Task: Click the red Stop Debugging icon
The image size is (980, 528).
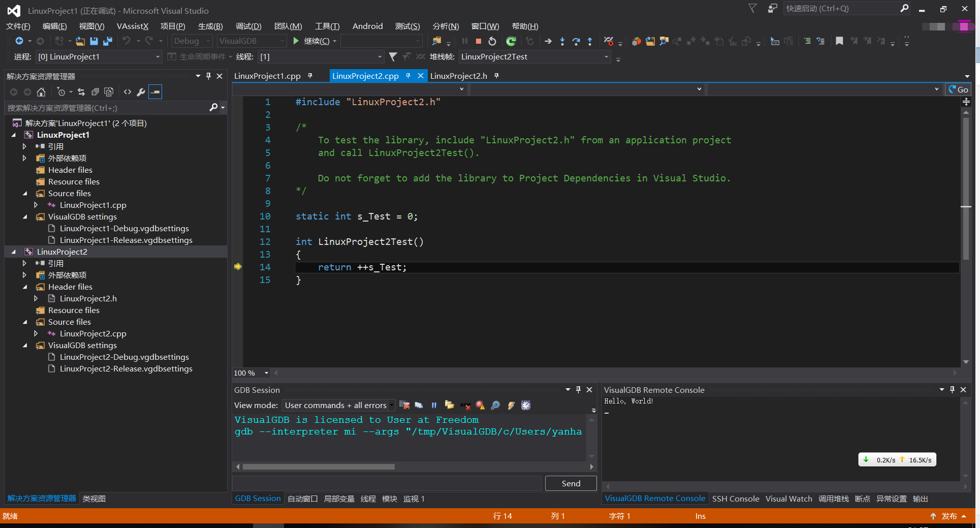Action: [478, 41]
